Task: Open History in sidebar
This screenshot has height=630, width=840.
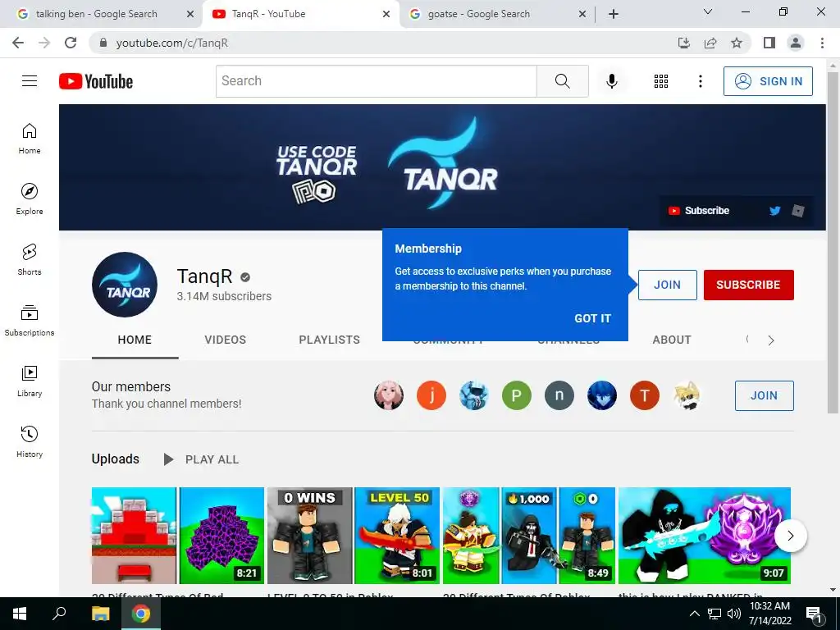Action: 30,442
